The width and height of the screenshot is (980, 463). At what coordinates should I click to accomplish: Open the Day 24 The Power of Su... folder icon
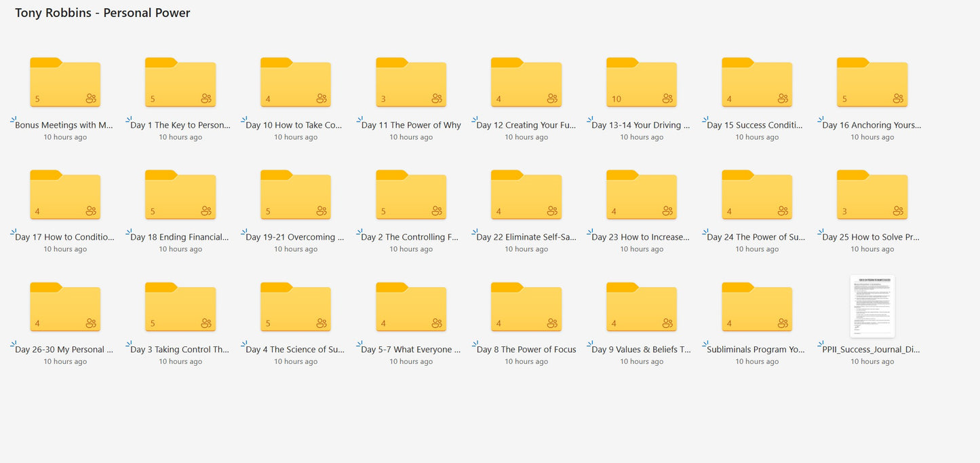point(757,195)
